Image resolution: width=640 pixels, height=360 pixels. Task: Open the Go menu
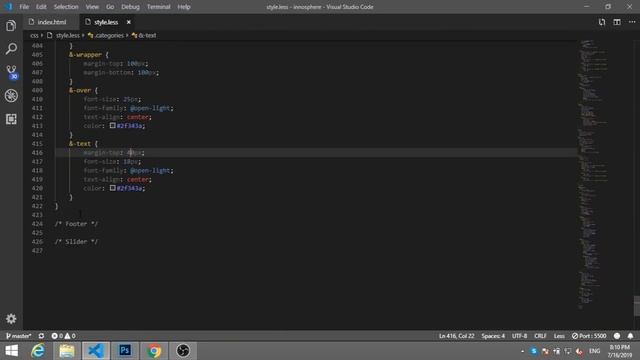(110, 7)
